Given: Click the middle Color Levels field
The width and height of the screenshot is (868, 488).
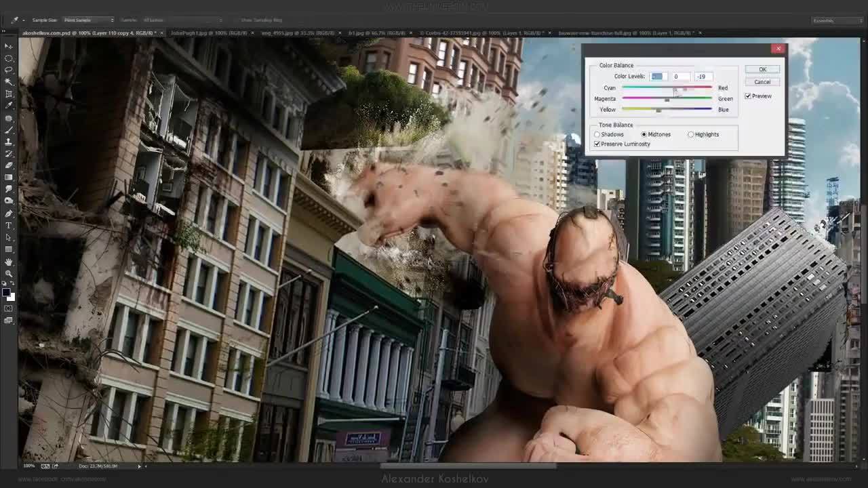Looking at the screenshot, I should (x=680, y=77).
